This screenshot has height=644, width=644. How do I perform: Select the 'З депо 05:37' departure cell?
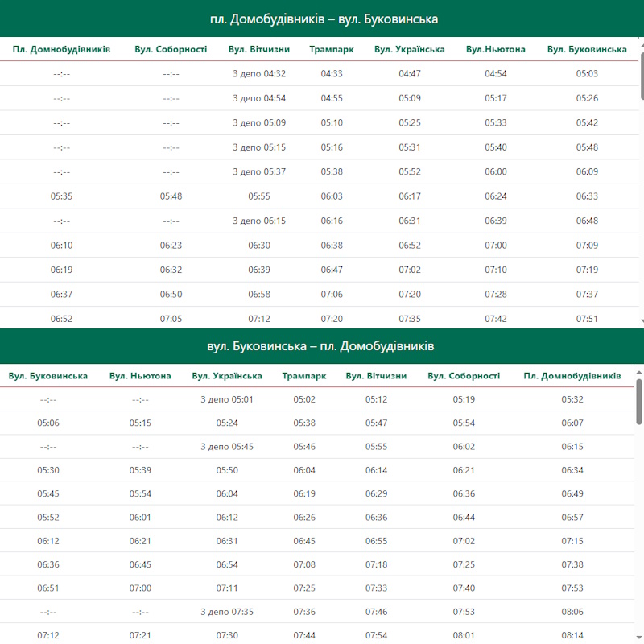click(x=258, y=171)
